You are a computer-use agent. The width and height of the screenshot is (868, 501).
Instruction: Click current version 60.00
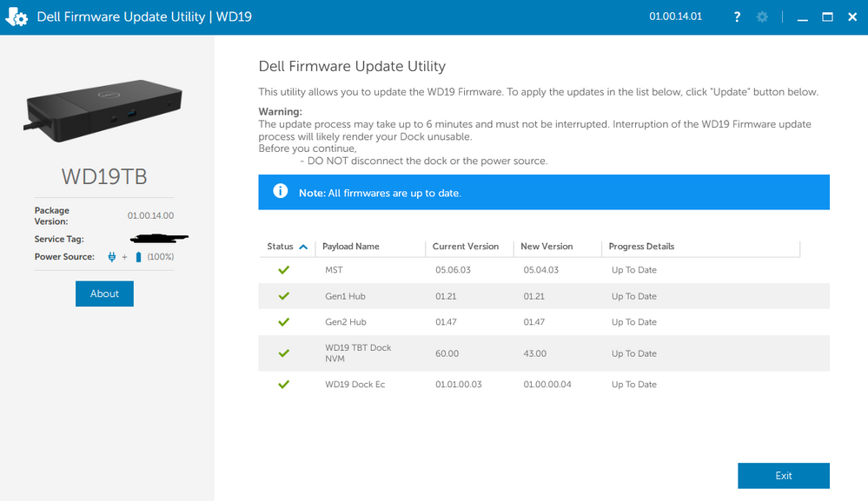(x=447, y=353)
